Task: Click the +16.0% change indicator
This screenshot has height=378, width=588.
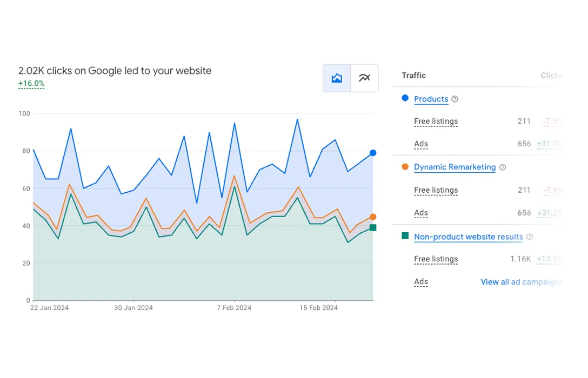Action: pos(31,84)
